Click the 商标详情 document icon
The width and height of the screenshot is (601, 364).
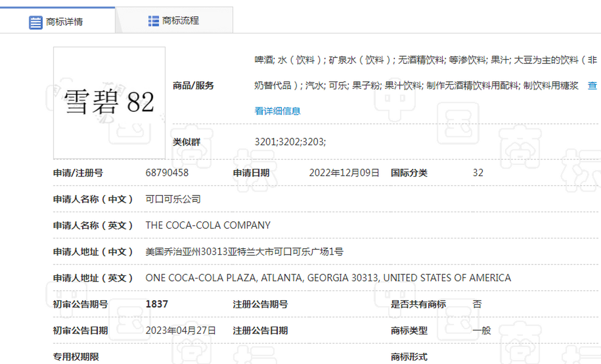click(x=36, y=22)
